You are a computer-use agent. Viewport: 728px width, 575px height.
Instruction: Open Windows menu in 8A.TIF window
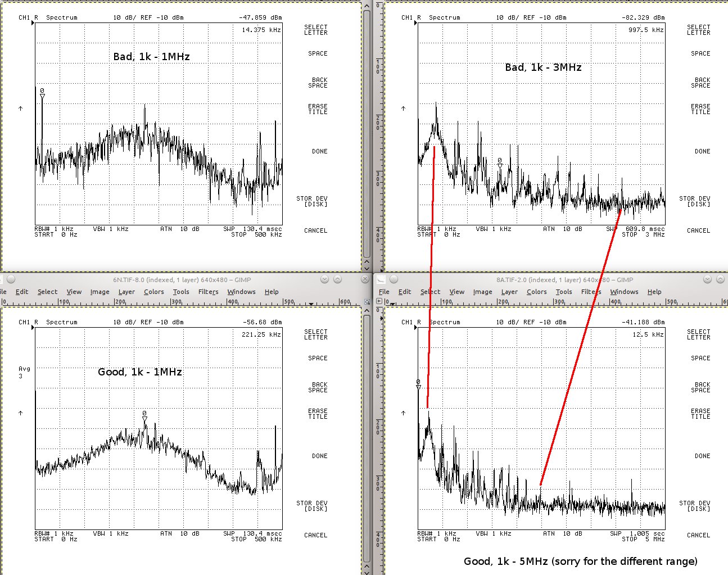624,292
